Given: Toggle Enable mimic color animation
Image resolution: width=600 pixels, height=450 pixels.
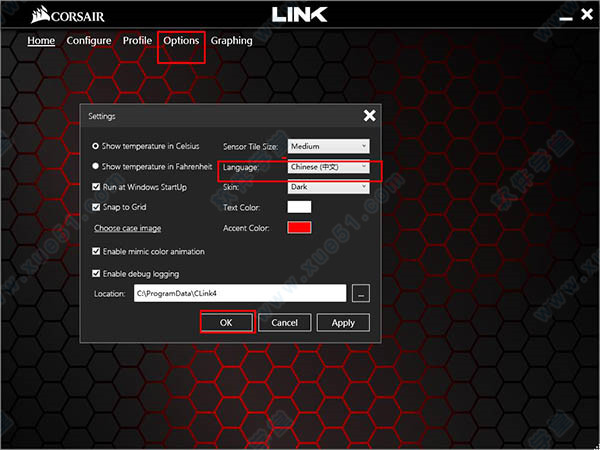Looking at the screenshot, I should (x=96, y=251).
